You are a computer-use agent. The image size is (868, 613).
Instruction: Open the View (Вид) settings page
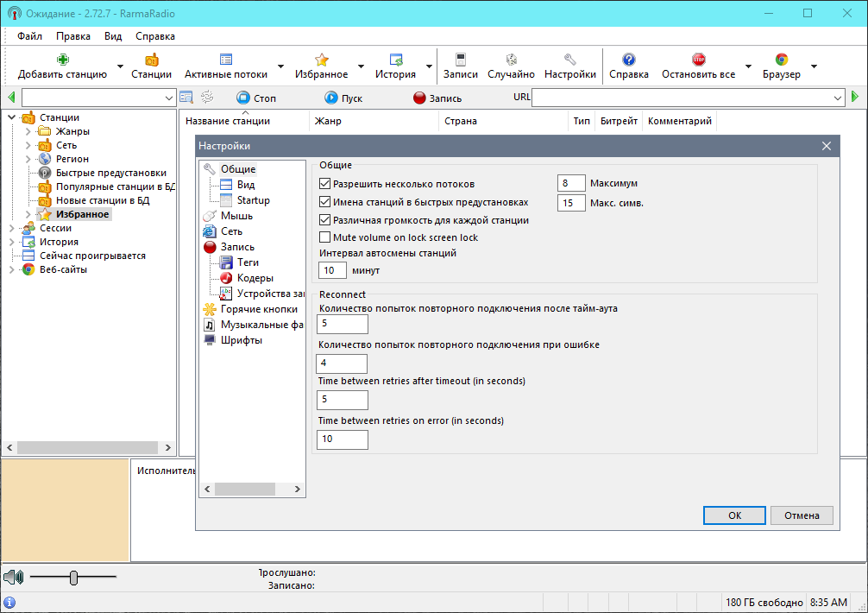[246, 185]
